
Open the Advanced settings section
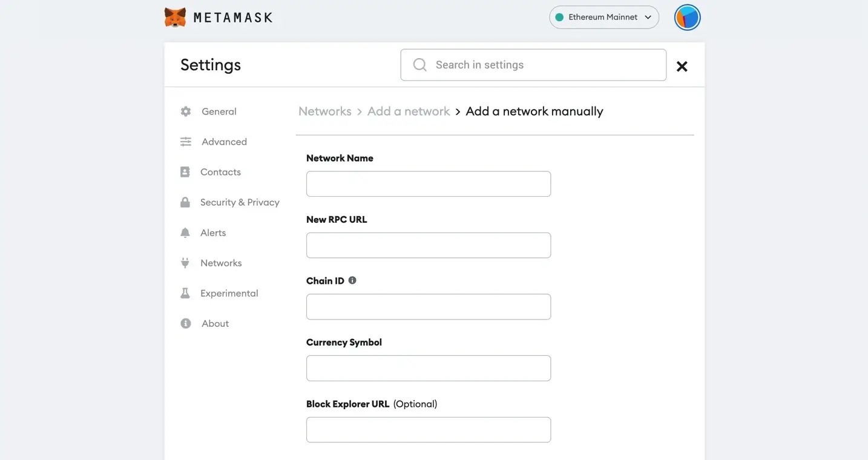[224, 142]
